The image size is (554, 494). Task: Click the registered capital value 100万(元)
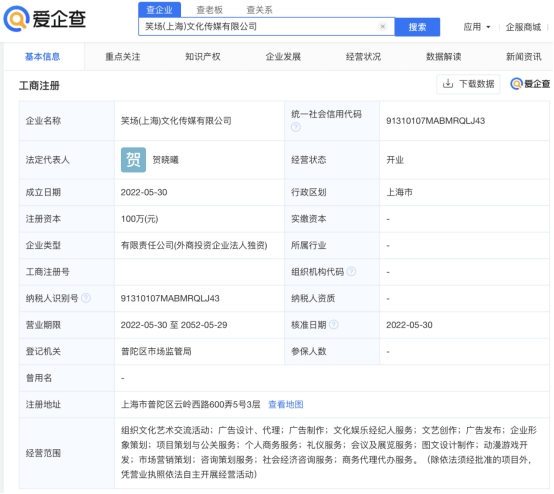coord(140,219)
